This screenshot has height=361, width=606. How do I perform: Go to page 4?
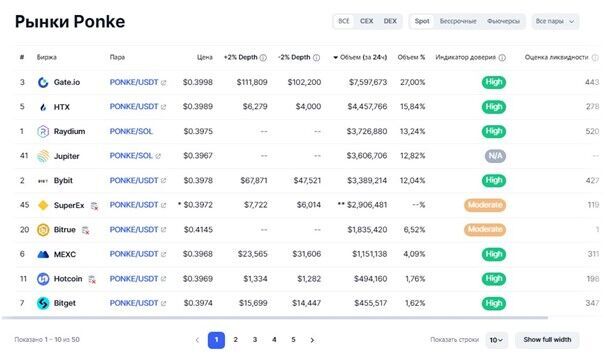[x=274, y=340]
